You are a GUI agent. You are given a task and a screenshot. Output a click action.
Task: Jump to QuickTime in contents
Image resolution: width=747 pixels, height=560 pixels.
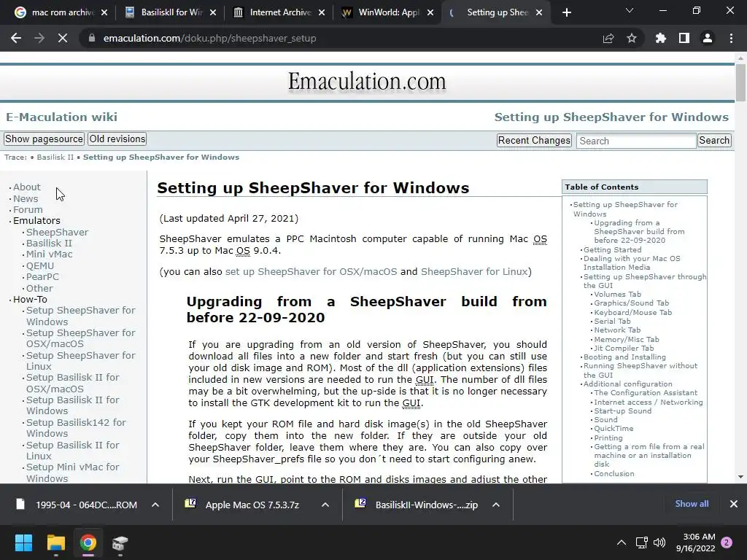614,429
